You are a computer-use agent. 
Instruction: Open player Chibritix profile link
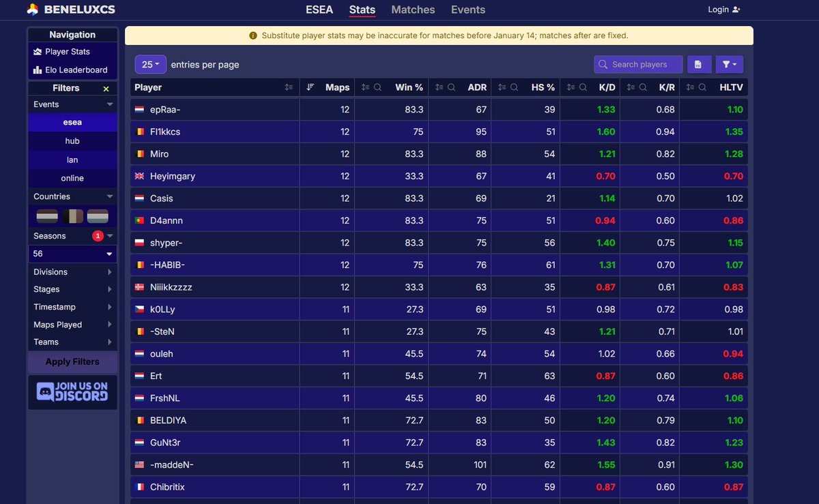[167, 487]
